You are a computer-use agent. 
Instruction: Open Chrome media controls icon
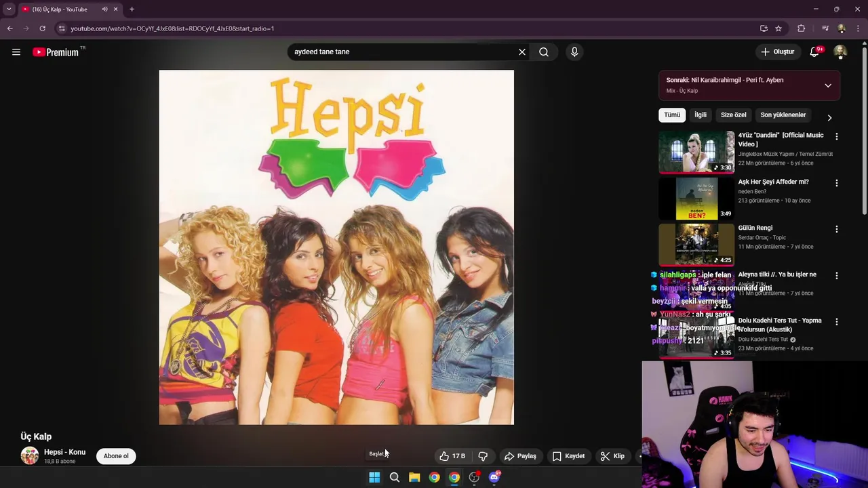coord(825,28)
